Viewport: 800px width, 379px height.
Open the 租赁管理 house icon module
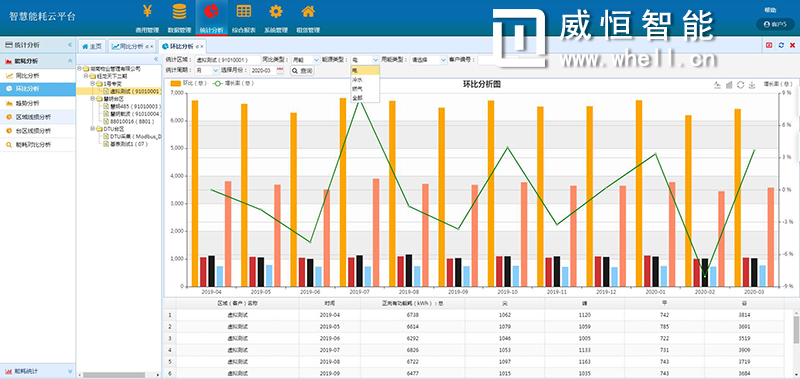(308, 18)
